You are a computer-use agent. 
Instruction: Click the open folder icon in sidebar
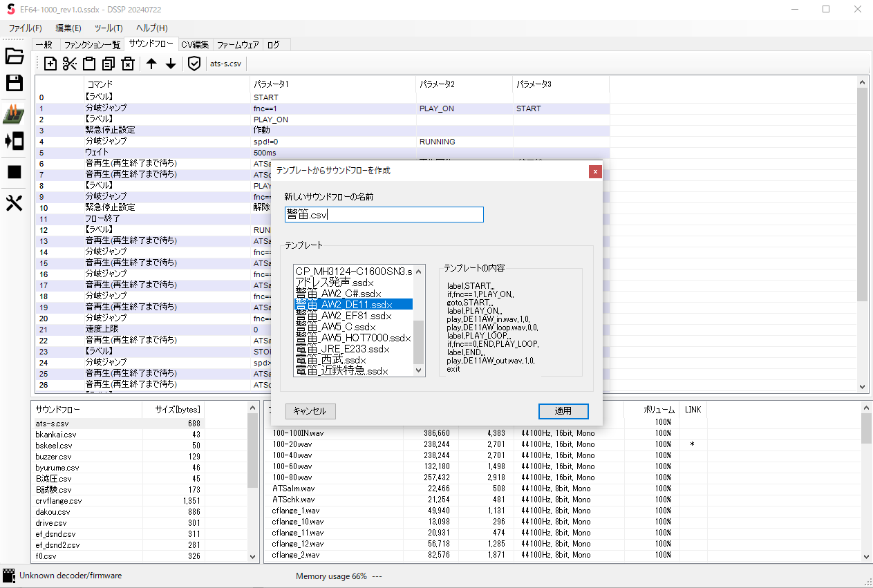[x=15, y=57]
